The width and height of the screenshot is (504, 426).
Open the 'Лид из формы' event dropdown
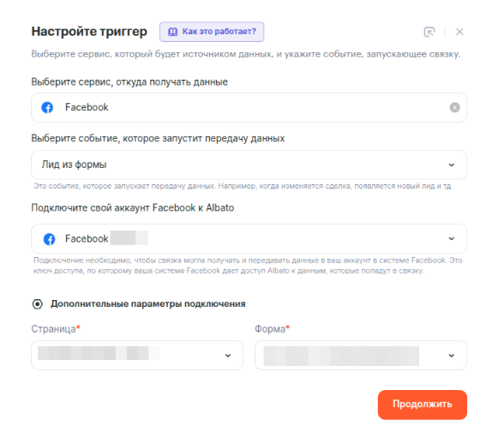pos(249,165)
